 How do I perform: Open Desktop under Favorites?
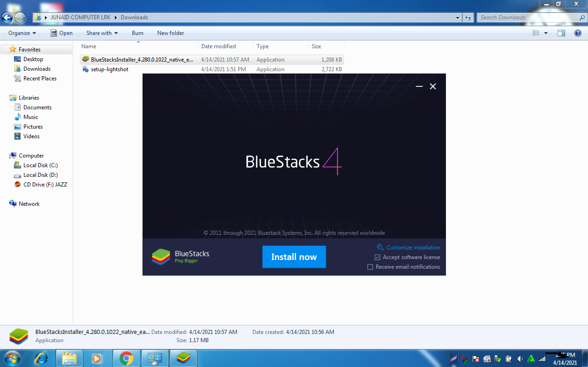[x=33, y=59]
